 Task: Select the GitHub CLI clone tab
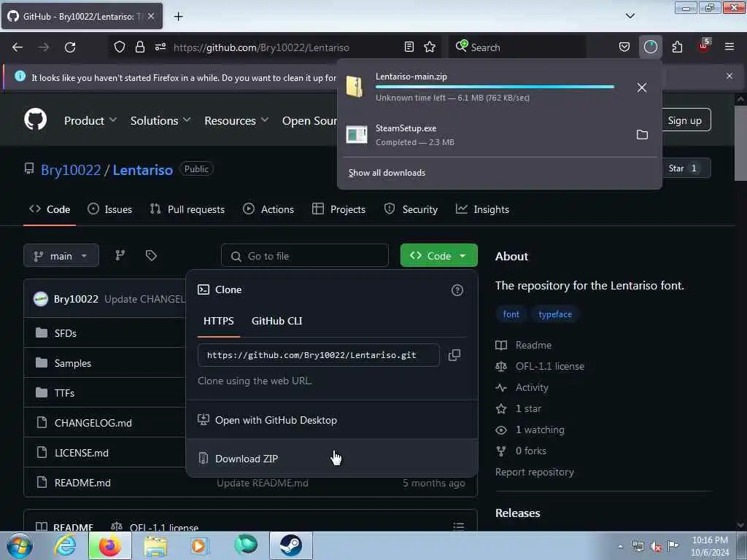[276, 321]
